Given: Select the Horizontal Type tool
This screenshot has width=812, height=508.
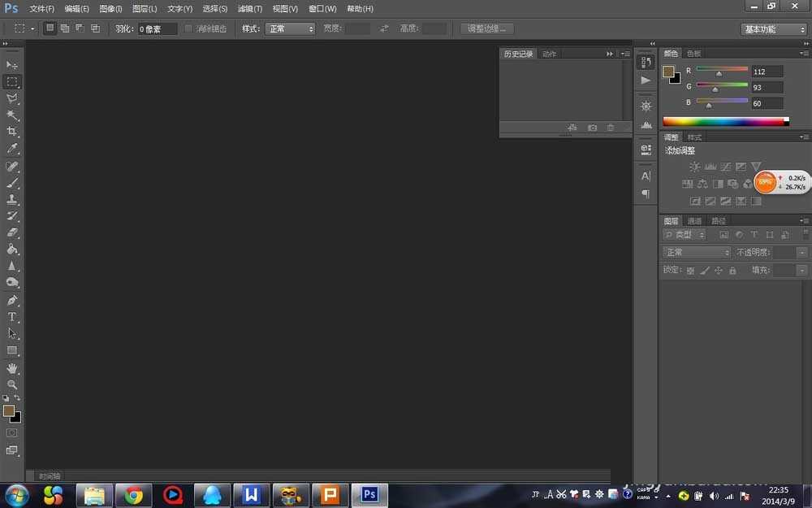Looking at the screenshot, I should [12, 317].
